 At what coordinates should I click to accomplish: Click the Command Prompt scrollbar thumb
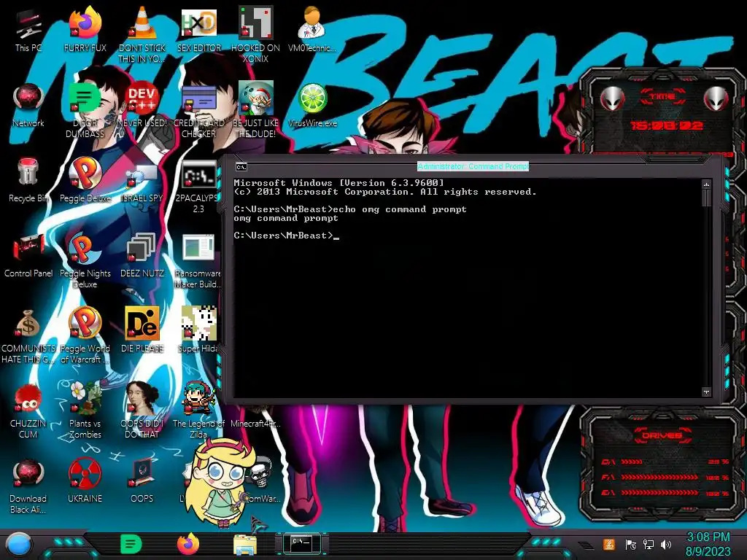706,198
